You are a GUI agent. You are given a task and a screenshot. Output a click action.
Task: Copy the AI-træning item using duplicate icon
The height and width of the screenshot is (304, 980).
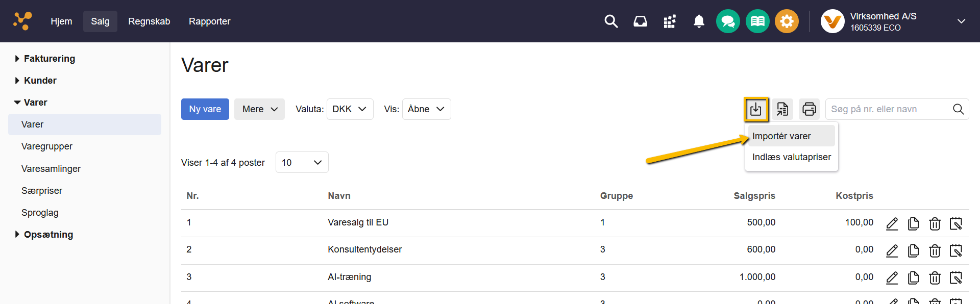point(913,277)
